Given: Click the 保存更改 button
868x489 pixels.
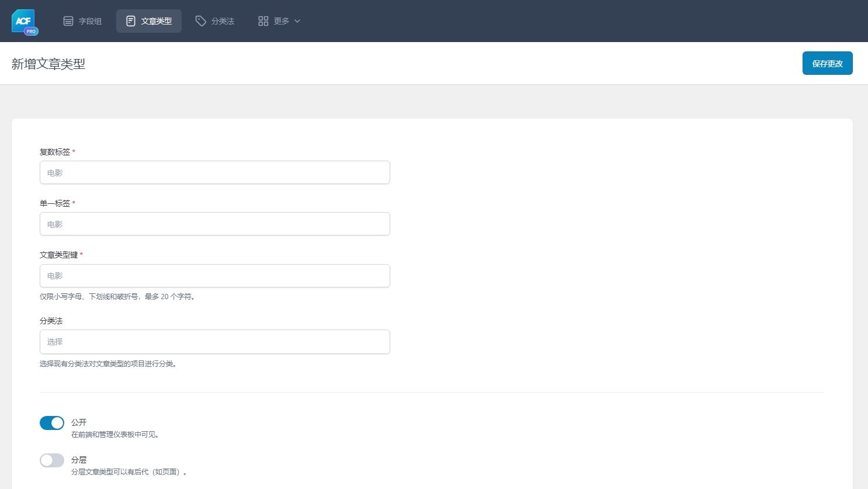Looking at the screenshot, I should point(827,63).
